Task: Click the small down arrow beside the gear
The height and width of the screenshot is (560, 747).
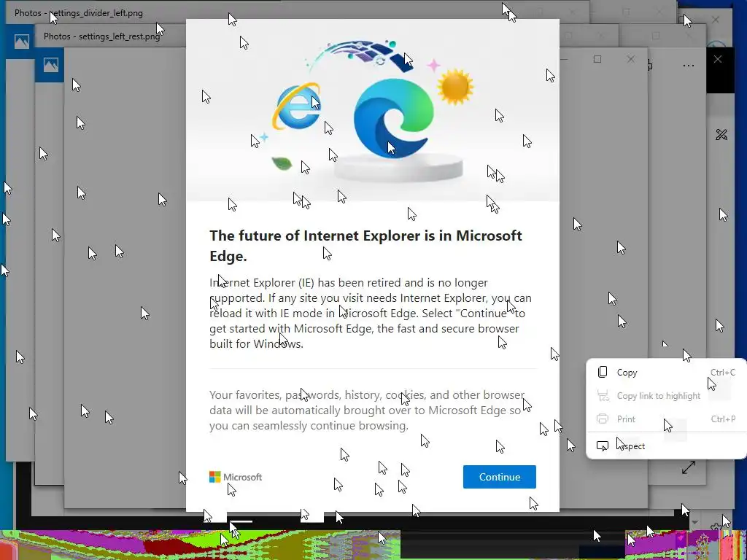Action: 694,523
